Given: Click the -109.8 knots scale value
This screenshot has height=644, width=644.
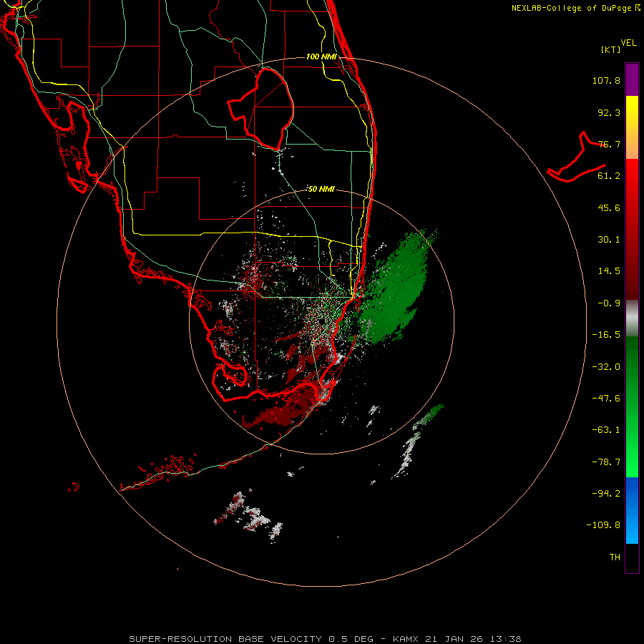Looking at the screenshot, I should point(603,525).
